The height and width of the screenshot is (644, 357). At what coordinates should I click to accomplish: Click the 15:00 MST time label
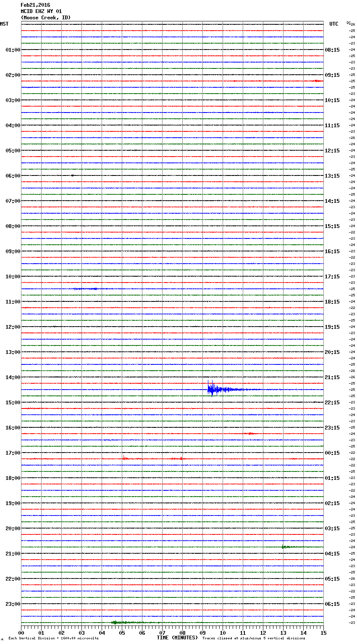[x=13, y=403]
